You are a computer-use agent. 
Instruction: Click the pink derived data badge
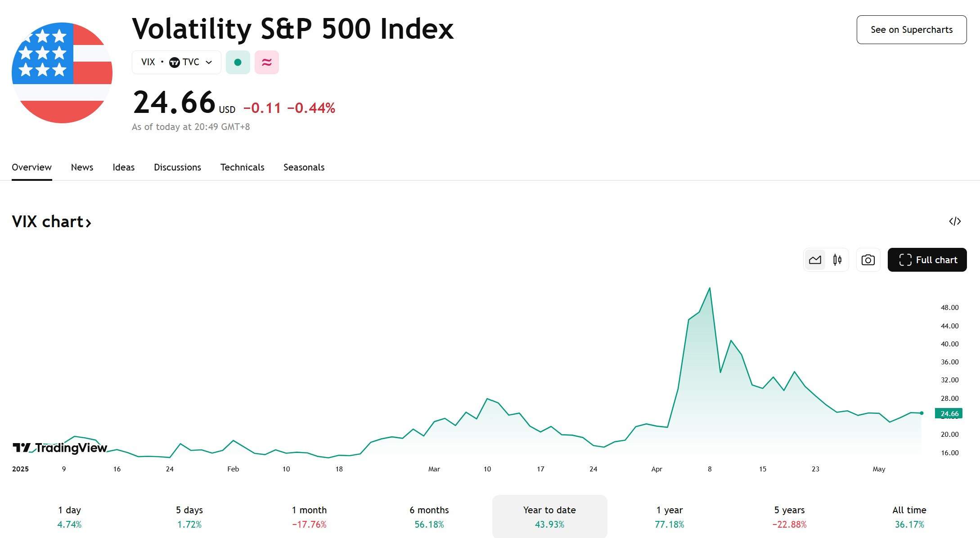click(x=267, y=62)
